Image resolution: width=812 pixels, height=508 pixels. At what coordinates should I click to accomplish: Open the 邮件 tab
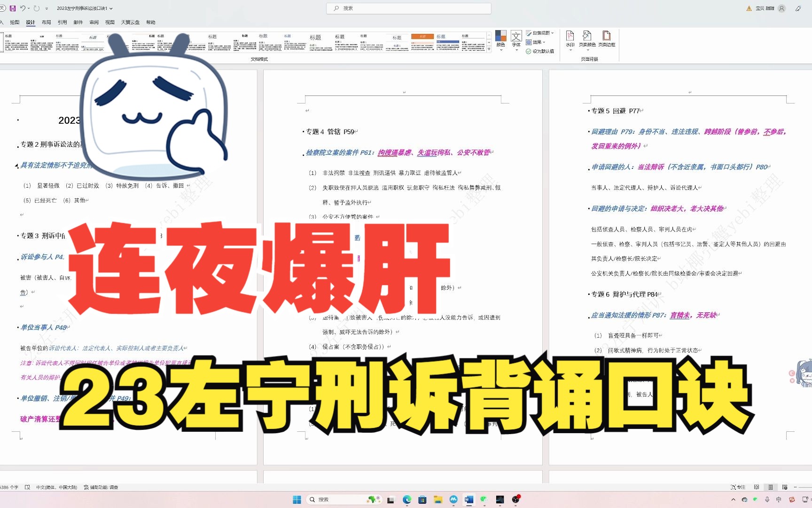(x=78, y=22)
